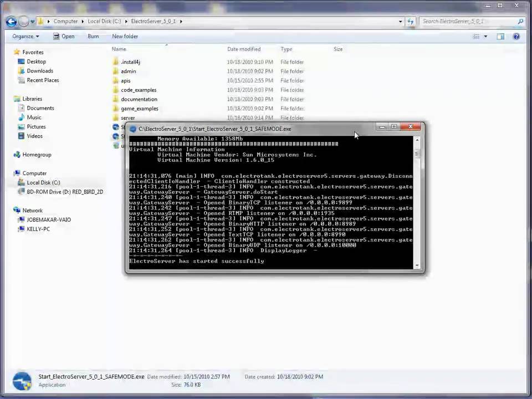Click the 'File folder' type of .install4j
The height and width of the screenshot is (399, 532).
coord(292,62)
